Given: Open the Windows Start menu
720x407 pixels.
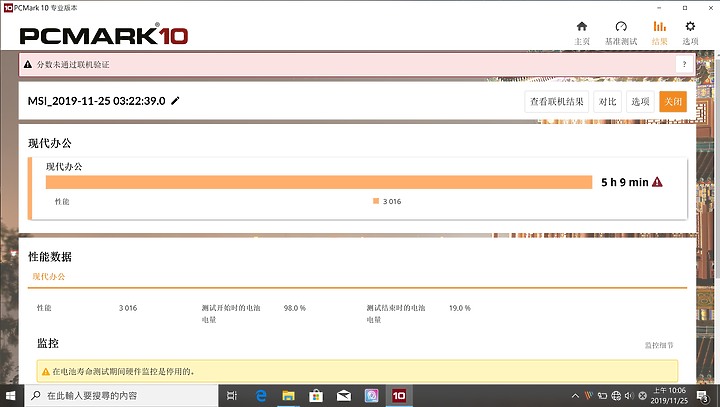Looking at the screenshot, I should point(11,396).
